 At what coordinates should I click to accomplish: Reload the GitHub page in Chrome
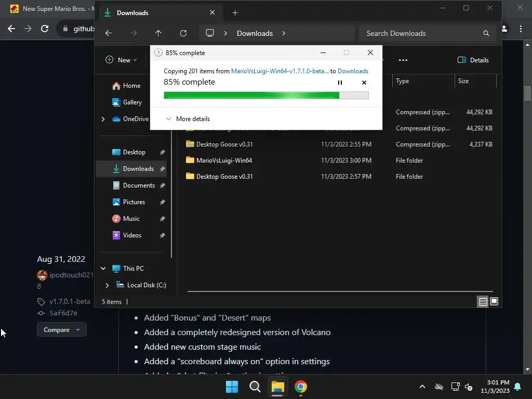pyautogui.click(x=45, y=29)
